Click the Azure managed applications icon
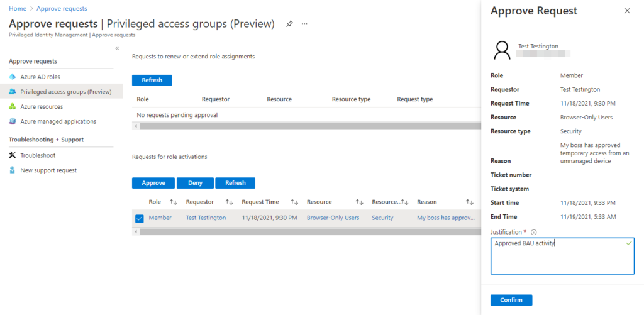Image resolution: width=644 pixels, height=315 pixels. coord(13,121)
